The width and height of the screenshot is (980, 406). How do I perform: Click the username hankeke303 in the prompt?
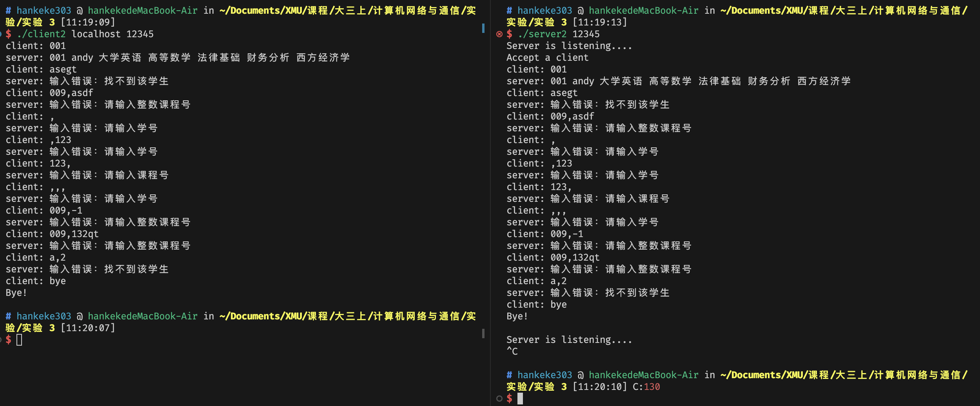coord(43,10)
